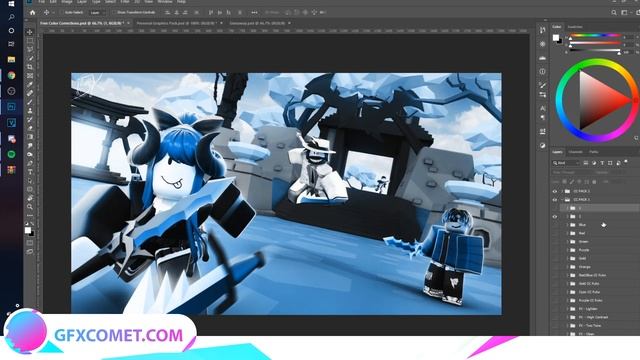Viewport: 640px width, 360px height.
Task: Filter layers for pixel layers icon
Action: tap(586, 163)
